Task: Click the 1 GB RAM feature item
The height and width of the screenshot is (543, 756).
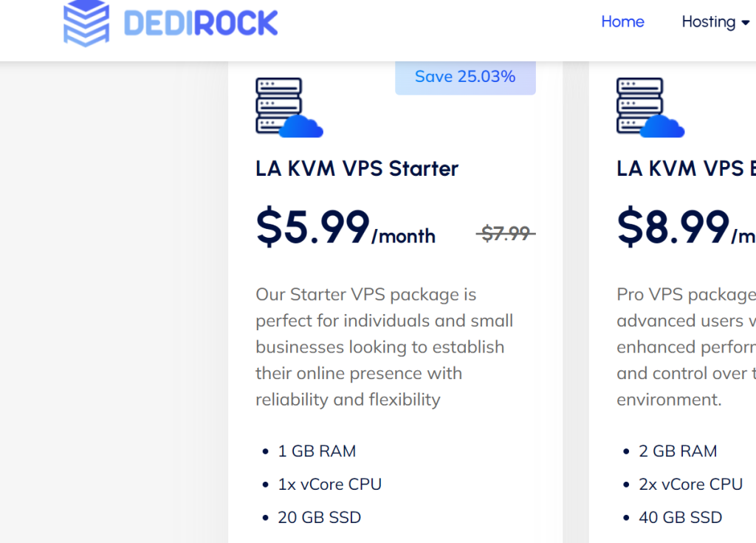Action: [317, 451]
